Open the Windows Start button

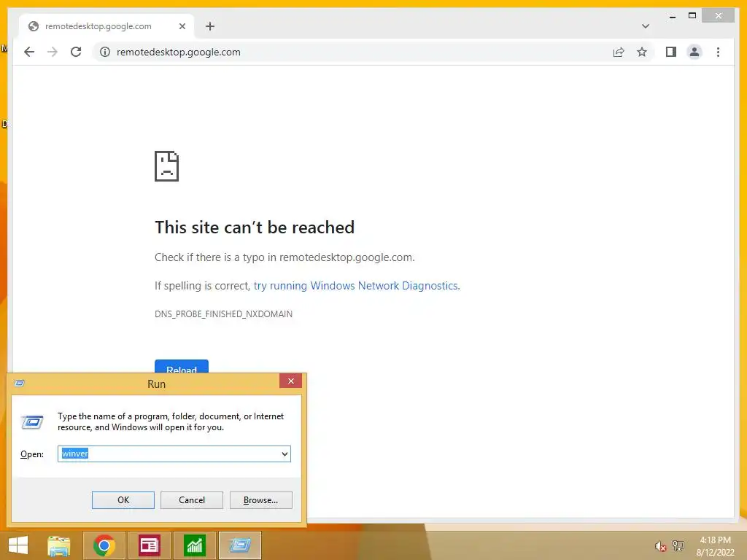coord(18,545)
